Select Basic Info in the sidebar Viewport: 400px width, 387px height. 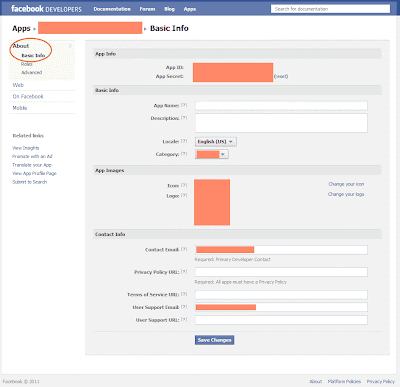click(33, 55)
